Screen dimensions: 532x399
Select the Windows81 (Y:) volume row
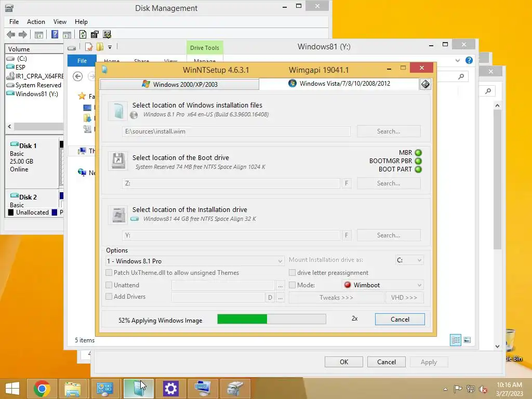(35, 94)
